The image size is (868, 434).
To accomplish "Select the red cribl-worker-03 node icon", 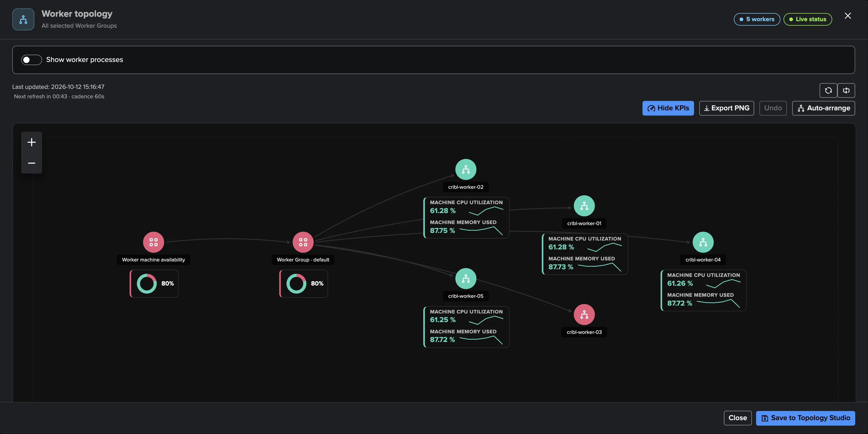I will 584,315.
